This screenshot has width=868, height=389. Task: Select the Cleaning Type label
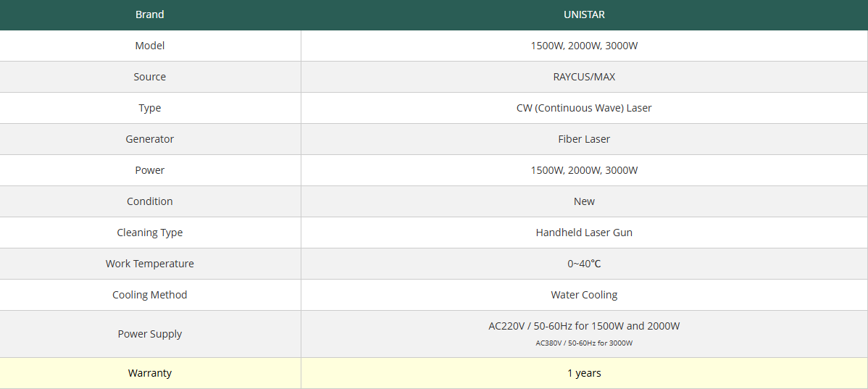[150, 233]
